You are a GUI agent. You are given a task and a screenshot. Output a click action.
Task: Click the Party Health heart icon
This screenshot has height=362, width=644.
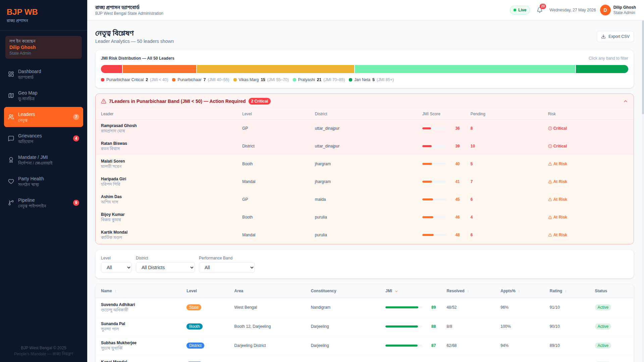(x=11, y=181)
